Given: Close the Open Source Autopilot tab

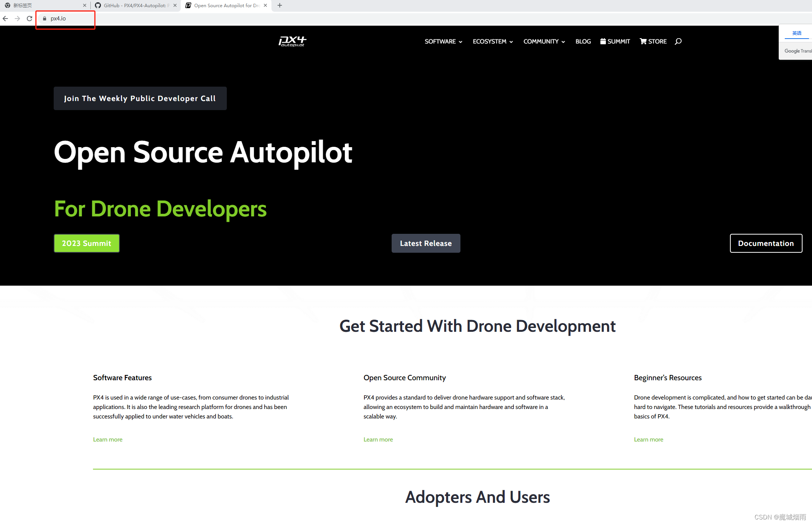Looking at the screenshot, I should (265, 5).
